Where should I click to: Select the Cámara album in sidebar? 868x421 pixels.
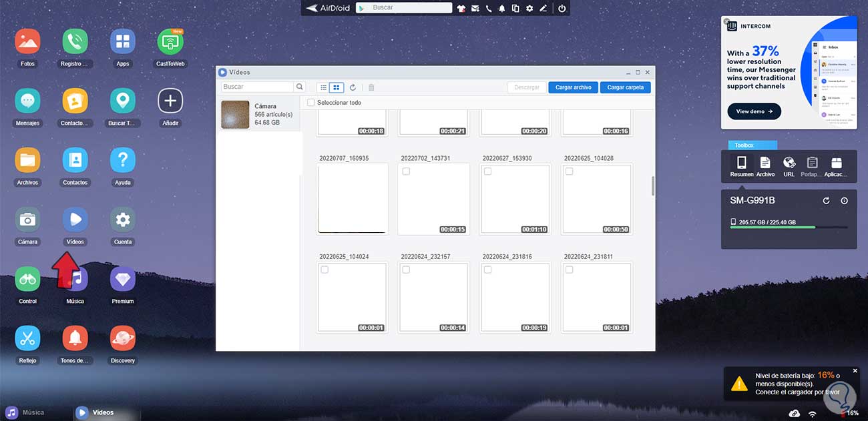pos(259,114)
